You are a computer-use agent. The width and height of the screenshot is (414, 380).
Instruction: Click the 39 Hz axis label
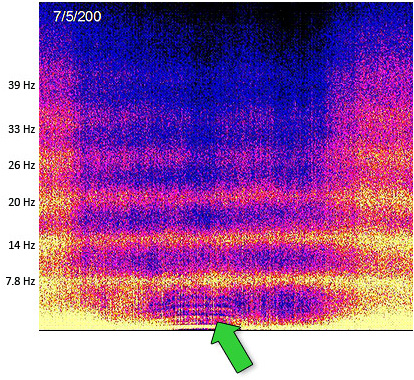tap(22, 85)
